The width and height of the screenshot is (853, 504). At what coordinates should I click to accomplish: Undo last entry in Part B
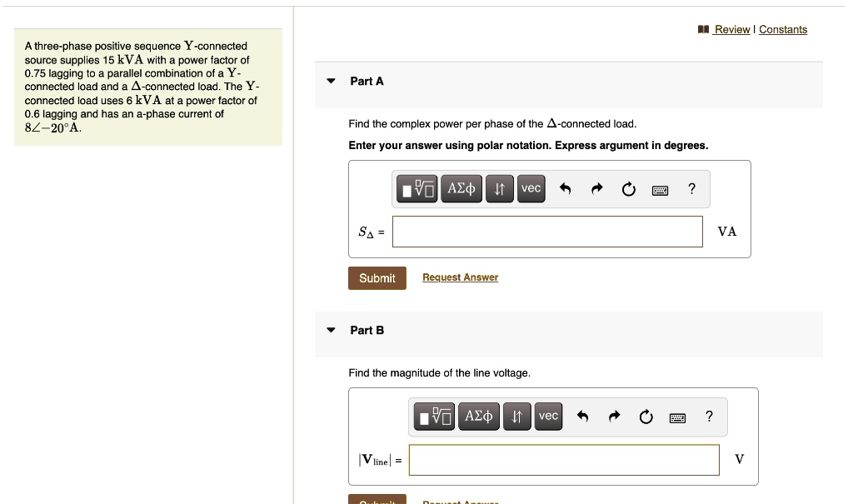(x=582, y=417)
